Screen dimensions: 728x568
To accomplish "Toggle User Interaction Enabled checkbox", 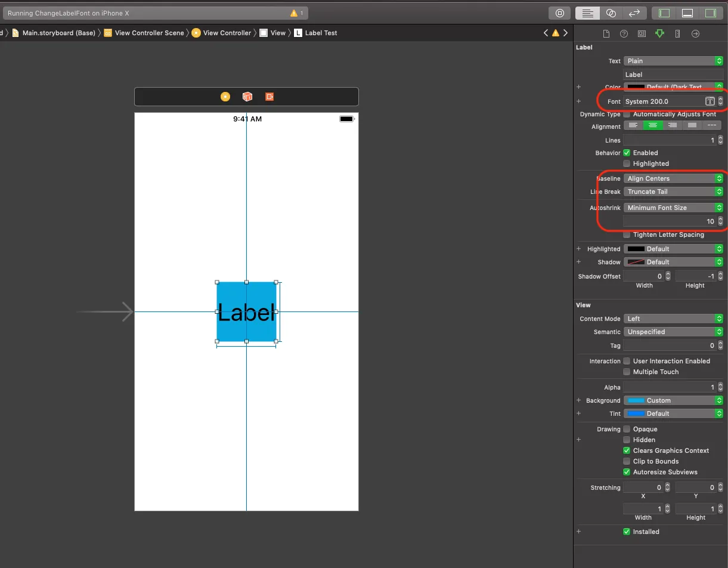I will pos(627,361).
